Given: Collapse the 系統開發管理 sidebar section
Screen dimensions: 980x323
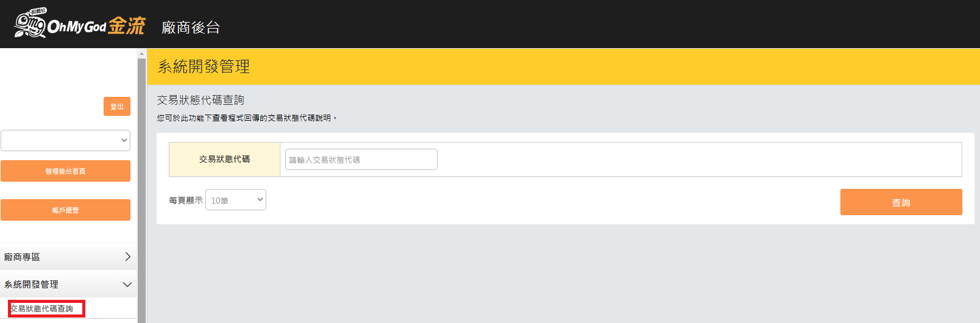Looking at the screenshot, I should [67, 285].
